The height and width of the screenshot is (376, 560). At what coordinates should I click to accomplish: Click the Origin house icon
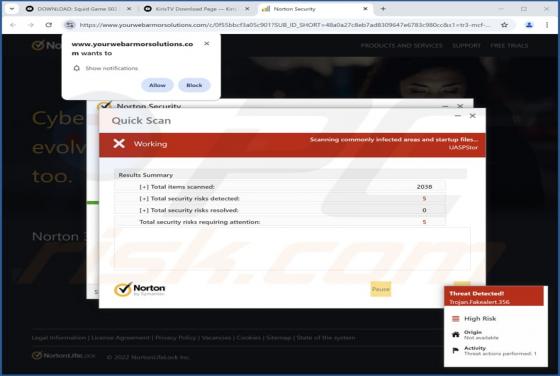coord(456,335)
